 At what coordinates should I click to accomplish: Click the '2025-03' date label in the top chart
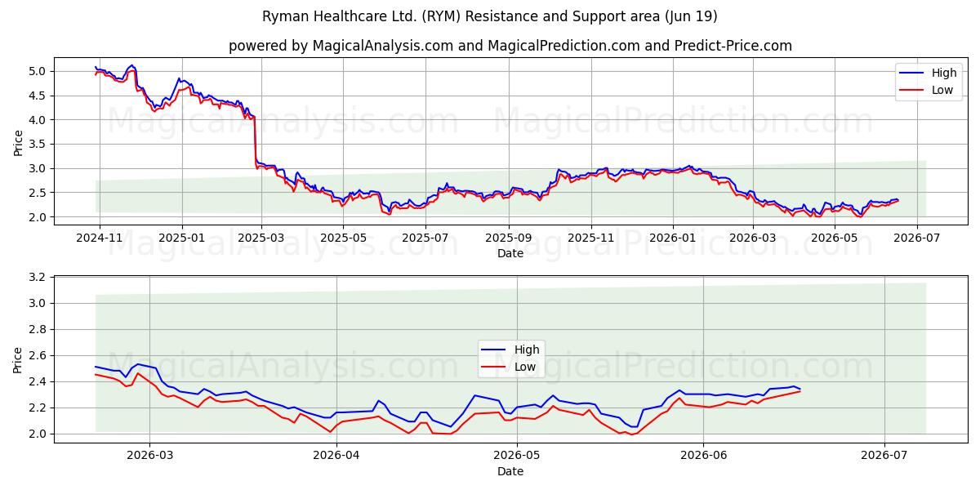tap(261, 238)
